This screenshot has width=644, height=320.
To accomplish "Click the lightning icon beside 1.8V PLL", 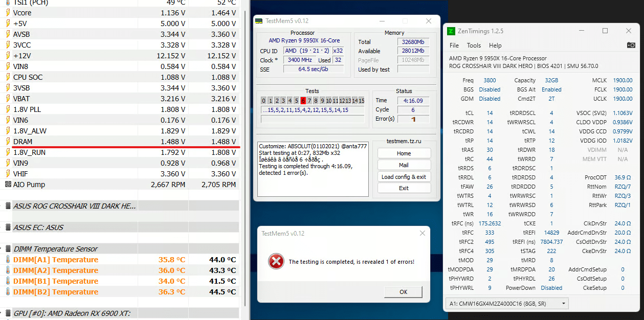I will coord(8,109).
